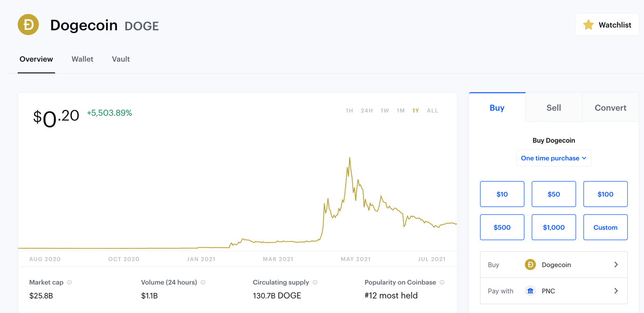
Task: Click the PNC bank icon
Action: tap(530, 291)
